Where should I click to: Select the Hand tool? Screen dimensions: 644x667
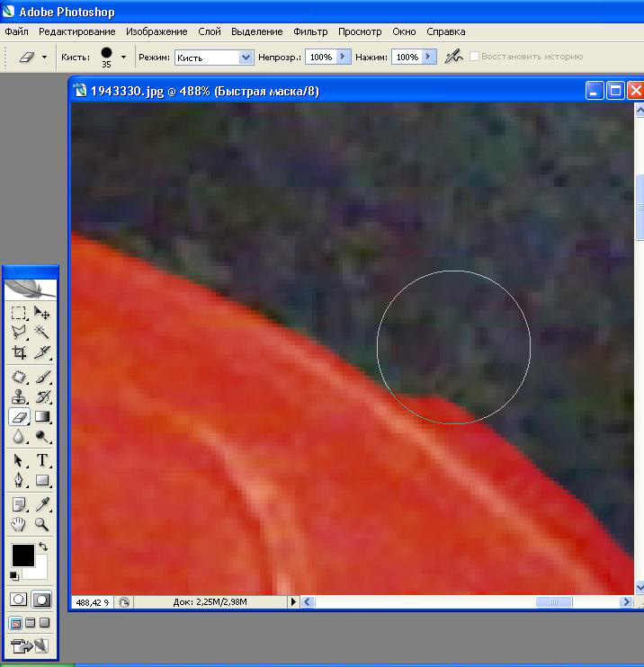pyautogui.click(x=18, y=524)
